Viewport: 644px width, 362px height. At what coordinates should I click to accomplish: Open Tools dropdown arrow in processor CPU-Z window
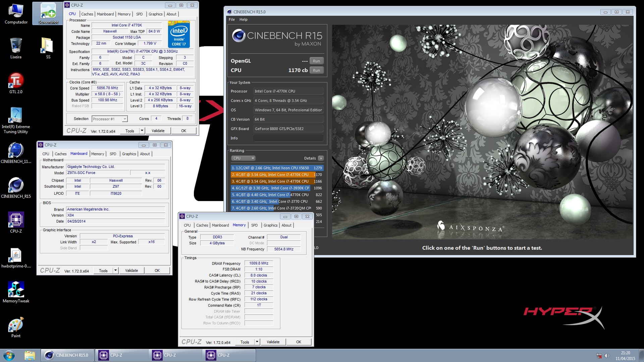tap(142, 131)
